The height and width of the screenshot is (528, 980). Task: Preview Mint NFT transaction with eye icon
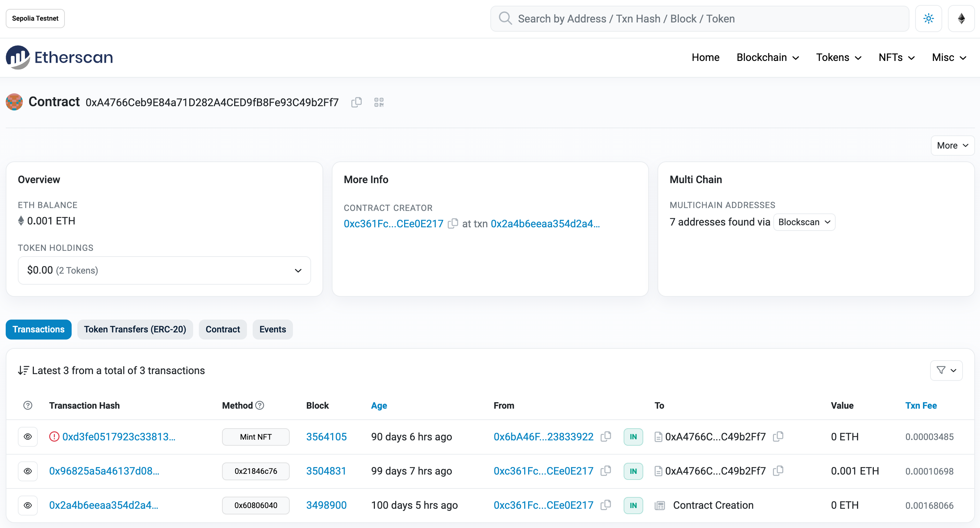click(28, 437)
